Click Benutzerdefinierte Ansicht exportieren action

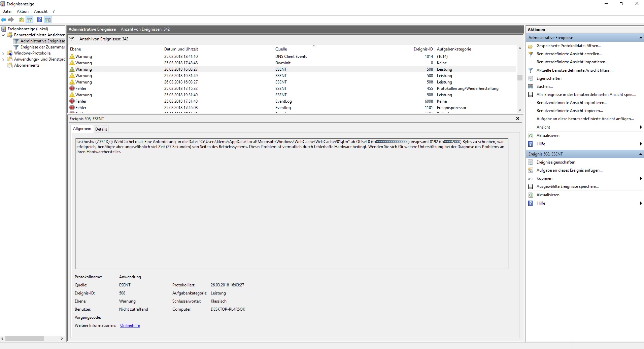coord(572,103)
